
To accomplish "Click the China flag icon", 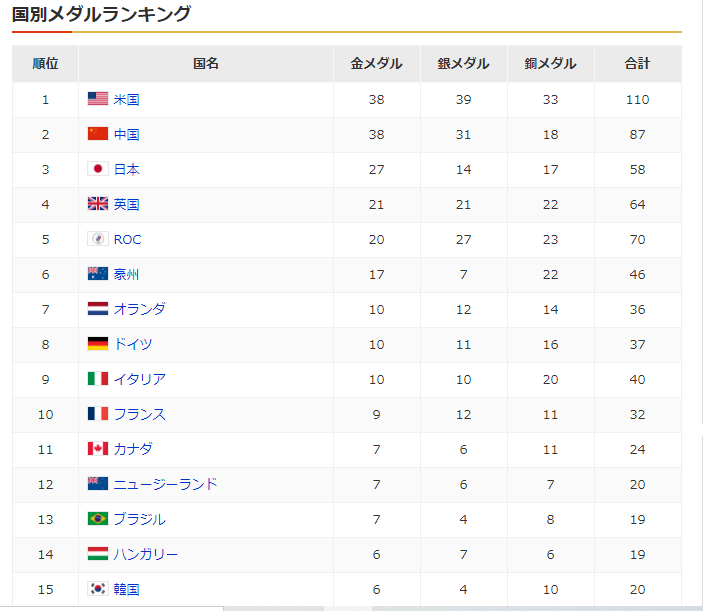I will coord(97,134).
